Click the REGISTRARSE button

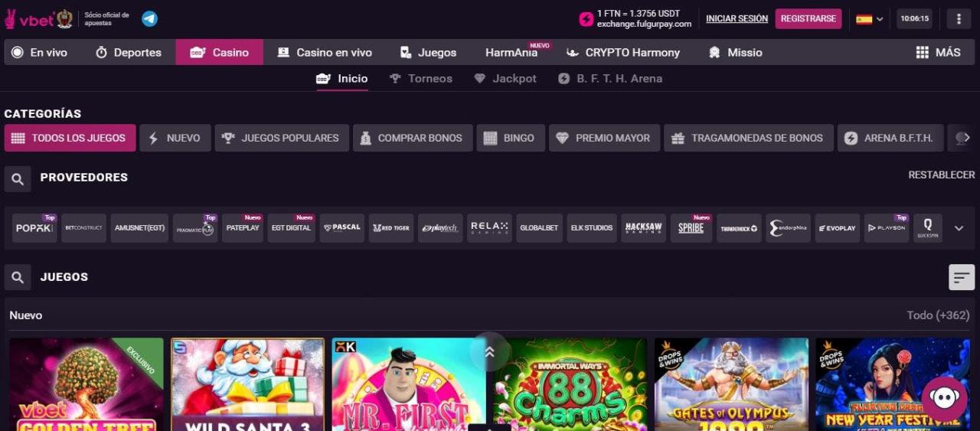pyautogui.click(x=808, y=19)
